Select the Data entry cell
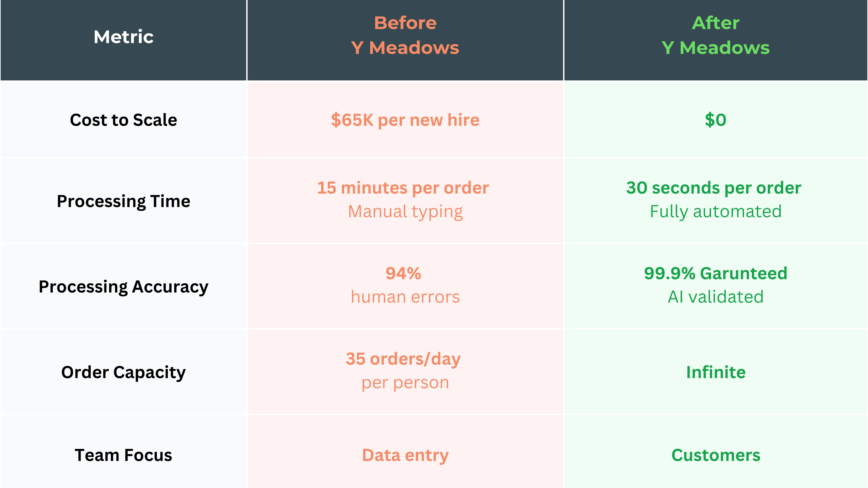 tap(405, 455)
